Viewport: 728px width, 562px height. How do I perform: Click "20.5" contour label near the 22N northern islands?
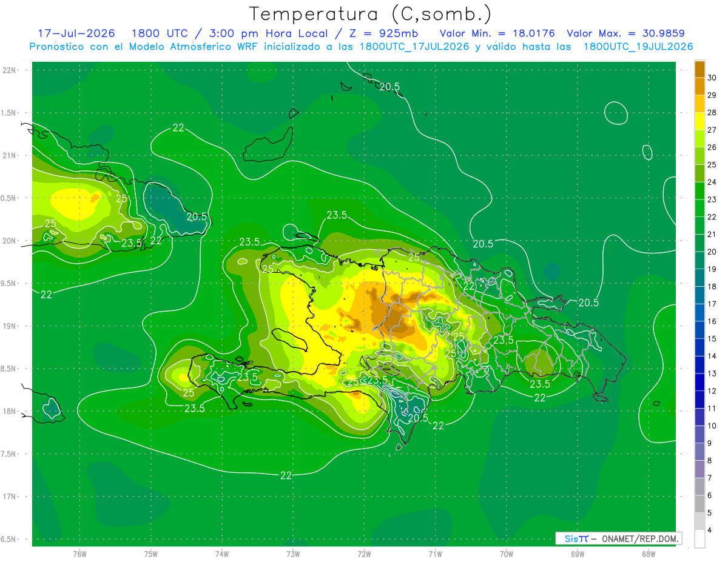389,87
